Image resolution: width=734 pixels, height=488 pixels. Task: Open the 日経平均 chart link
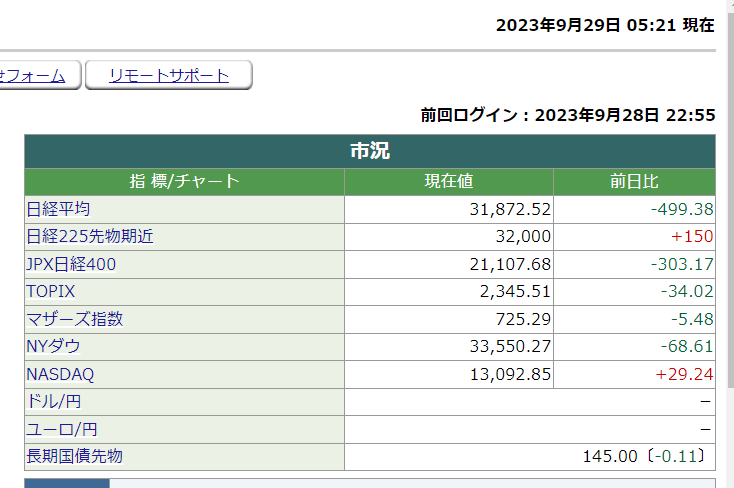58,209
